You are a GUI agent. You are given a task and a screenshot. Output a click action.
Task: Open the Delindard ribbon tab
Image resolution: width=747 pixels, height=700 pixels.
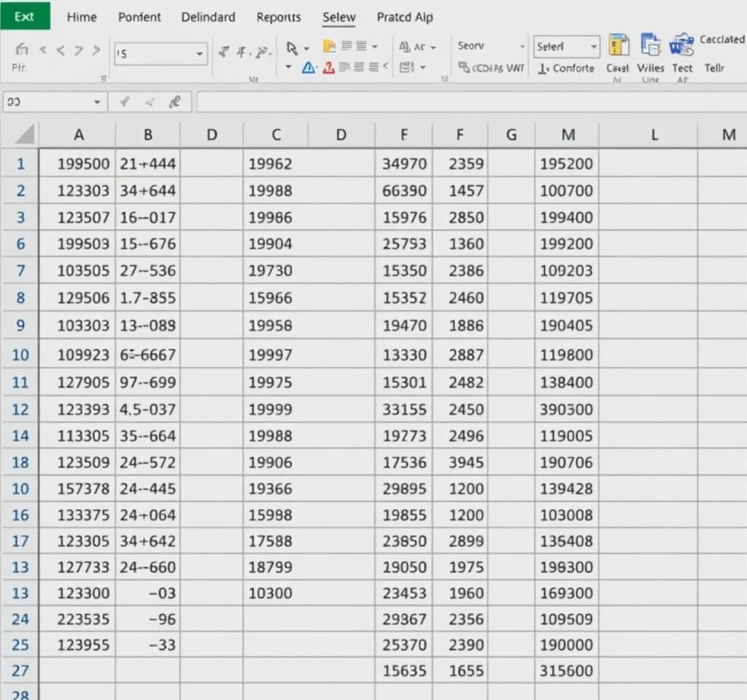coord(208,17)
